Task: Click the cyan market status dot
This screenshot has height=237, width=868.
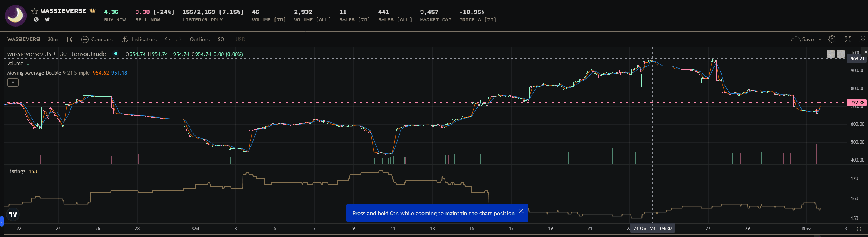Action: 116,54
